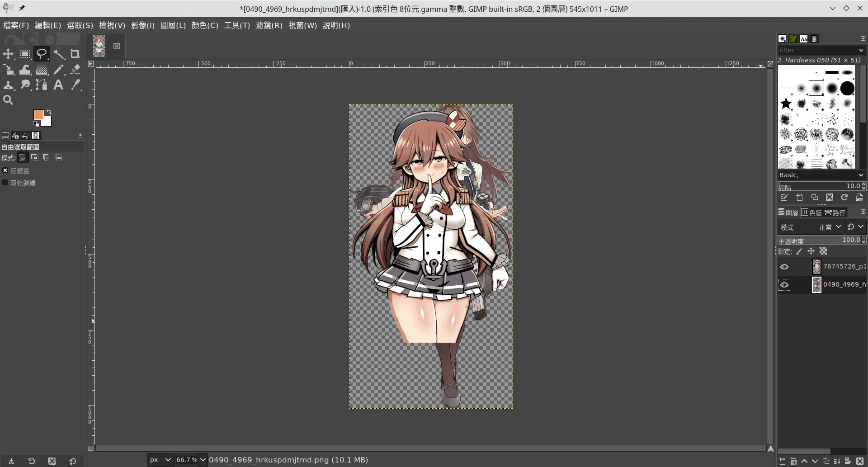Expand the zoom percentage dropdown
Screen dimensions: 868x467
(x=203, y=460)
